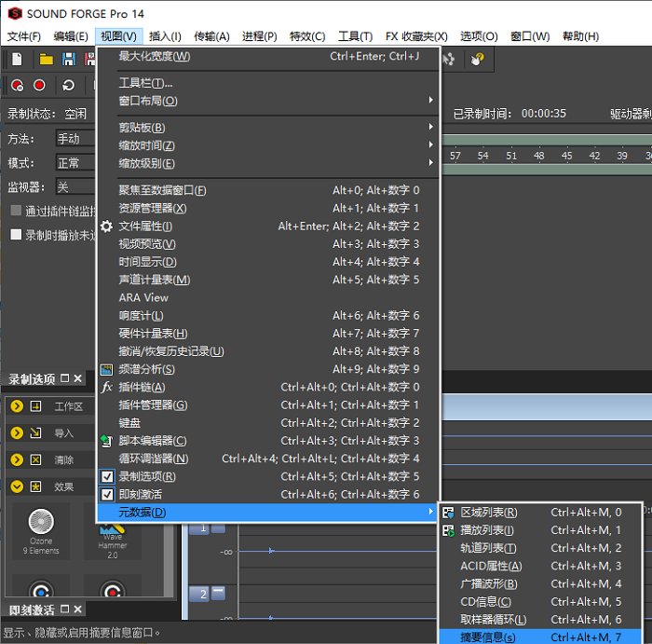The image size is (652, 644).
Task: Choose 广播波形(B) in the submenu
Action: (539, 584)
